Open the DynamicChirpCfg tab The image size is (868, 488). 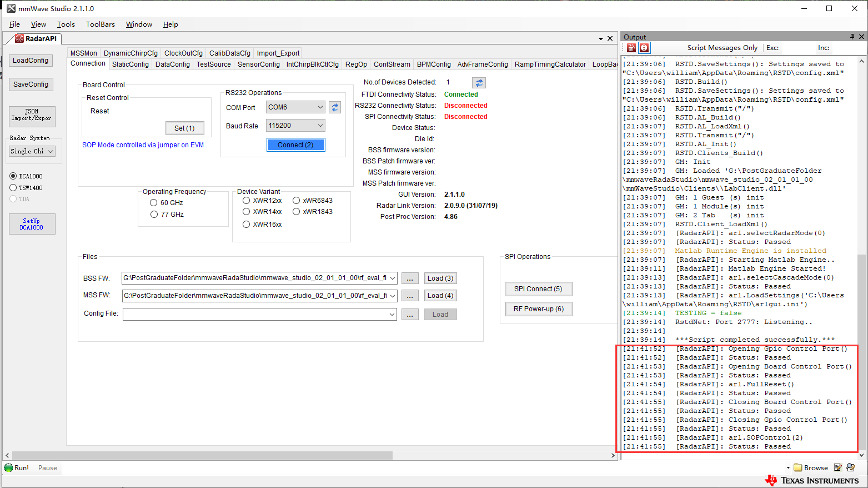(x=131, y=53)
